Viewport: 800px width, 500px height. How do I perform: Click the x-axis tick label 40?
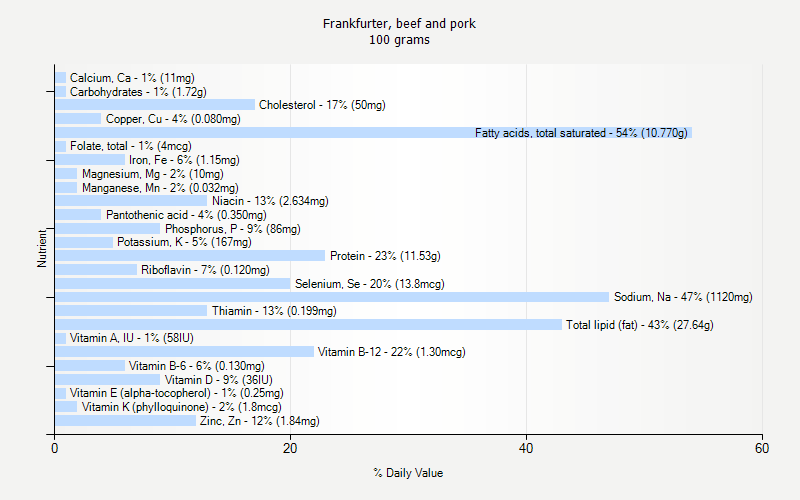tap(527, 449)
